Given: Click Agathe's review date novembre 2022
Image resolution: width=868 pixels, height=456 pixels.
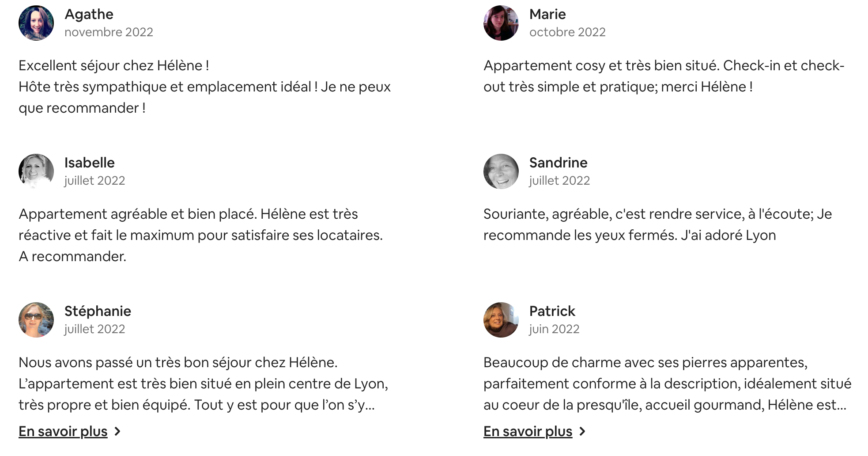Looking at the screenshot, I should tap(109, 32).
